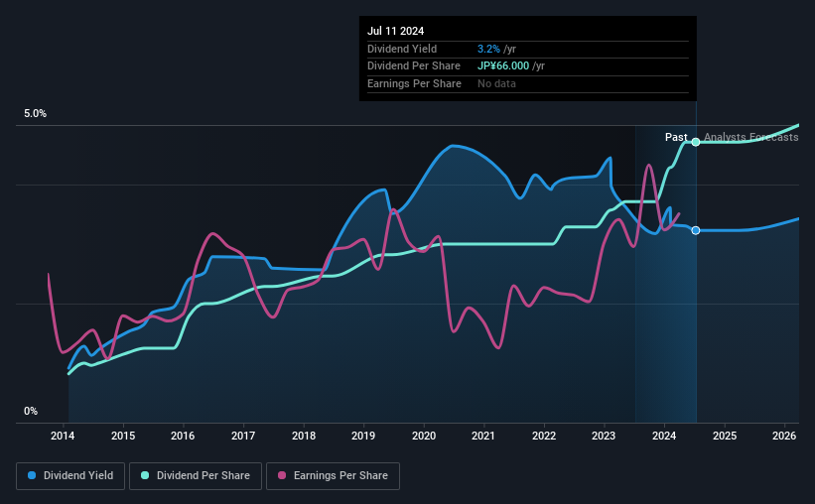Click the 2017 x-axis label

tap(243, 436)
